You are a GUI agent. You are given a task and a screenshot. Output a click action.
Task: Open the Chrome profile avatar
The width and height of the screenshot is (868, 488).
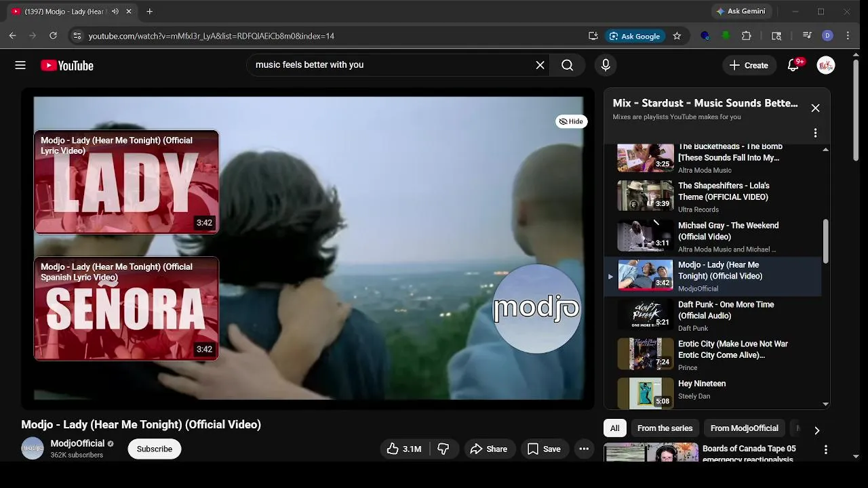[827, 36]
